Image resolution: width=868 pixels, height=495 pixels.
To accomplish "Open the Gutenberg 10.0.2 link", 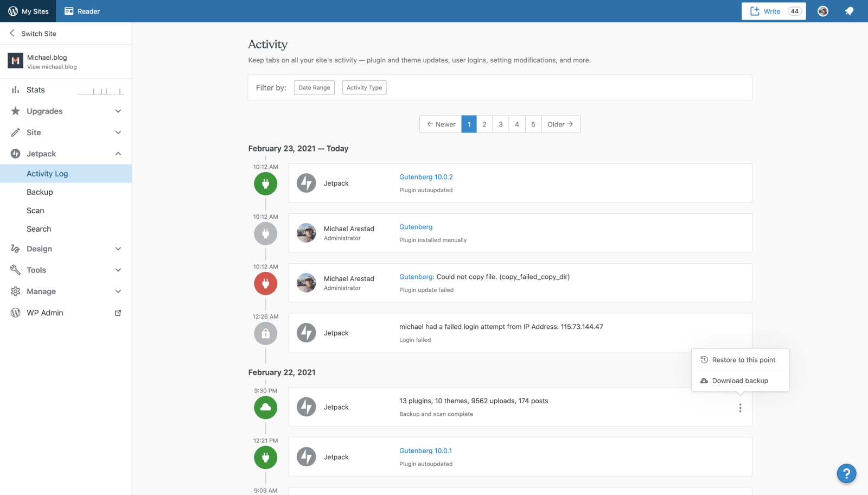I will coord(426,177).
